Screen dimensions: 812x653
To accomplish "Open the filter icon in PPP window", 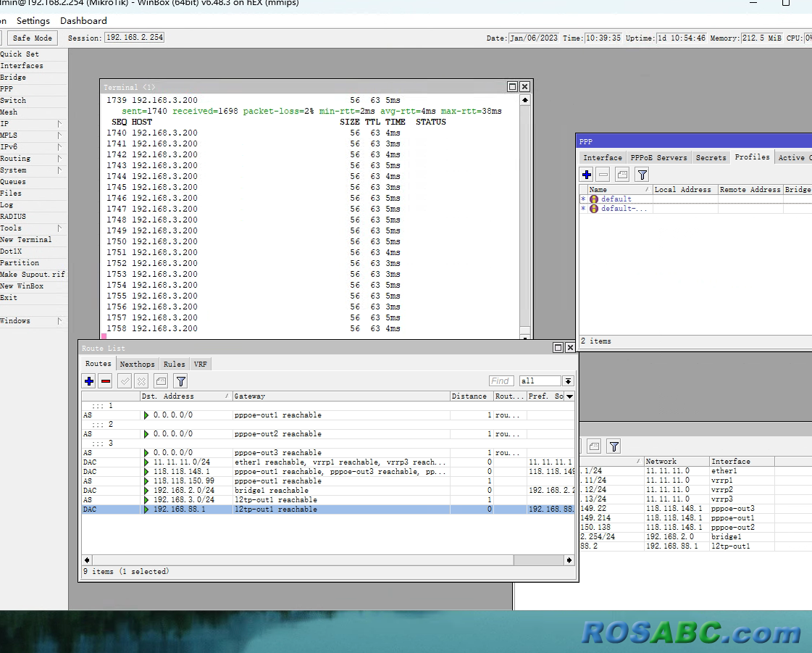I will click(x=643, y=175).
